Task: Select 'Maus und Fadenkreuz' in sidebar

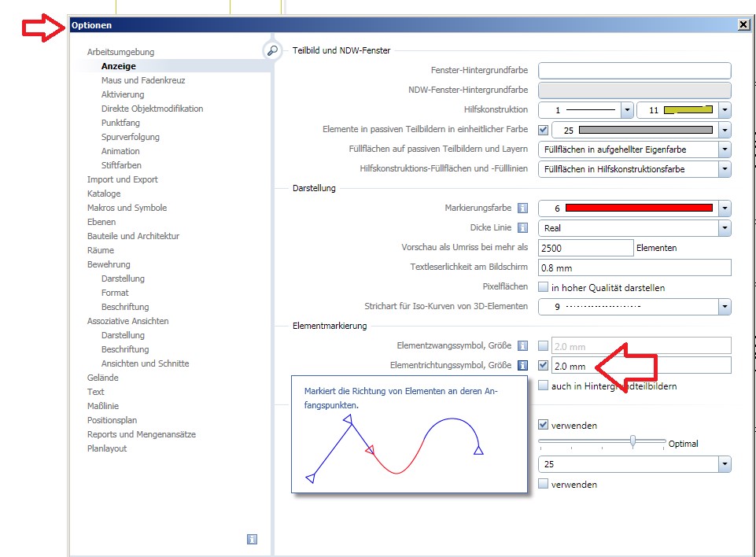Action: [x=143, y=80]
